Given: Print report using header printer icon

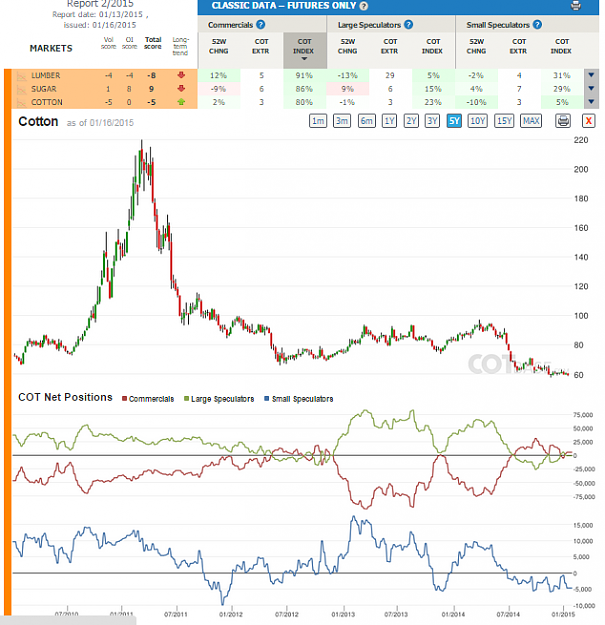Looking at the screenshot, I should click(x=576, y=6).
